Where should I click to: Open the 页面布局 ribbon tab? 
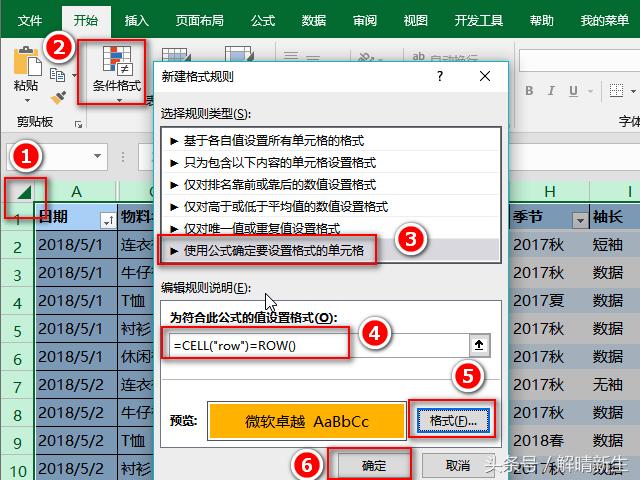[x=200, y=20]
